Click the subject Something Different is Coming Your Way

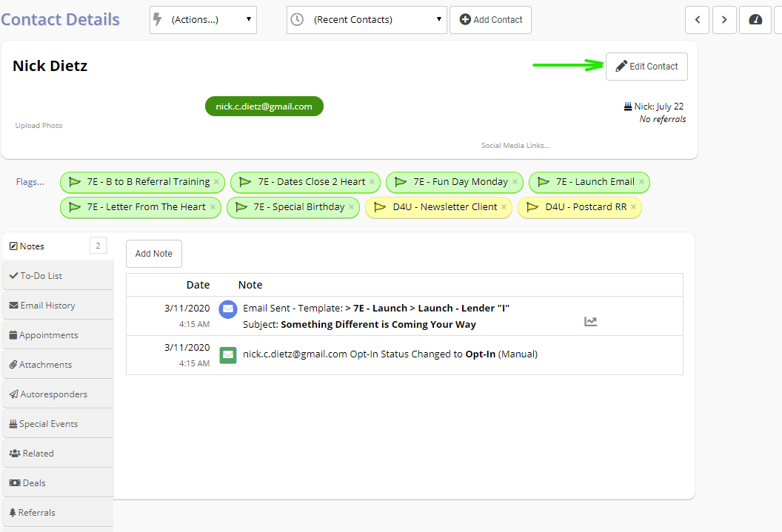pos(378,325)
